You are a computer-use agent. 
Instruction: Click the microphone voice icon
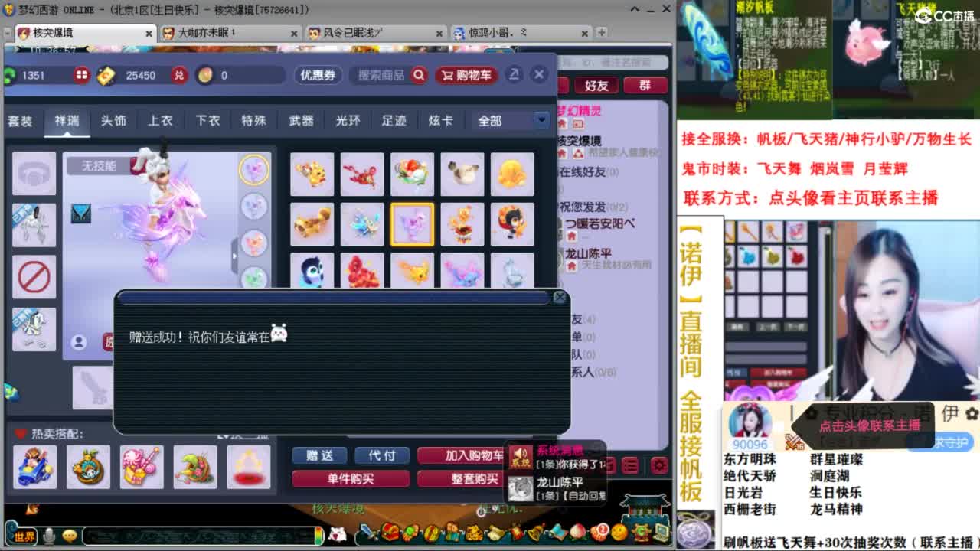(50, 536)
